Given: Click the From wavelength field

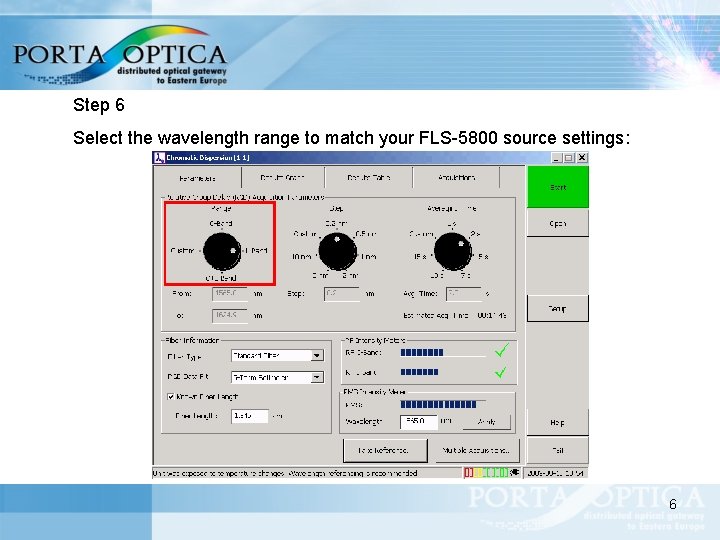Looking at the screenshot, I should pyautogui.click(x=230, y=294).
